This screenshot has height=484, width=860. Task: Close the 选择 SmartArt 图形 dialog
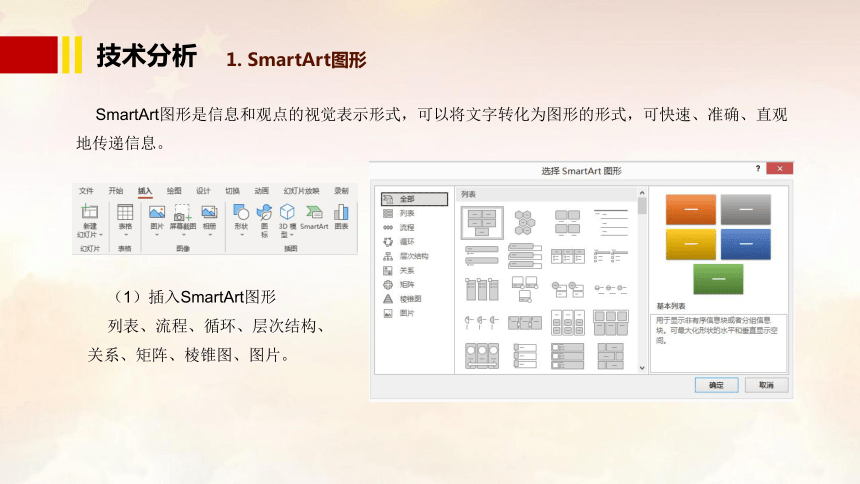tap(779, 168)
